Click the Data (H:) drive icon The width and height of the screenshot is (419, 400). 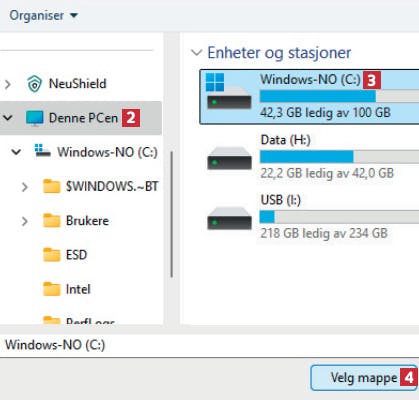point(229,158)
